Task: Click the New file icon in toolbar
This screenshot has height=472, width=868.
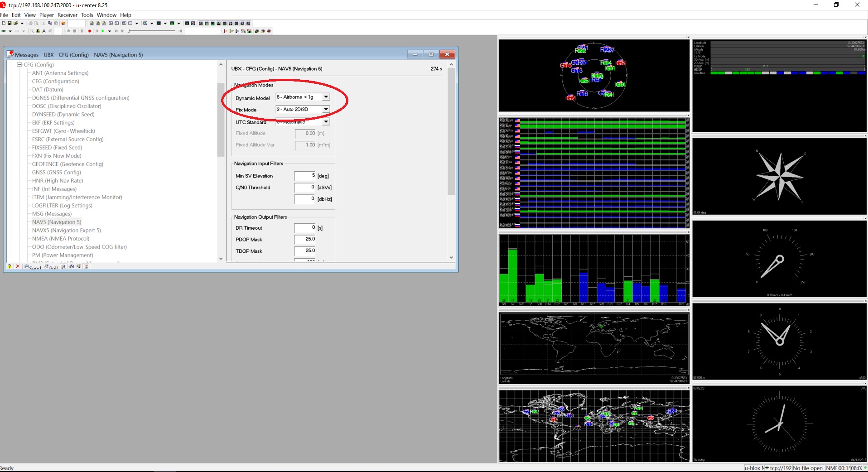Action: pyautogui.click(x=4, y=23)
